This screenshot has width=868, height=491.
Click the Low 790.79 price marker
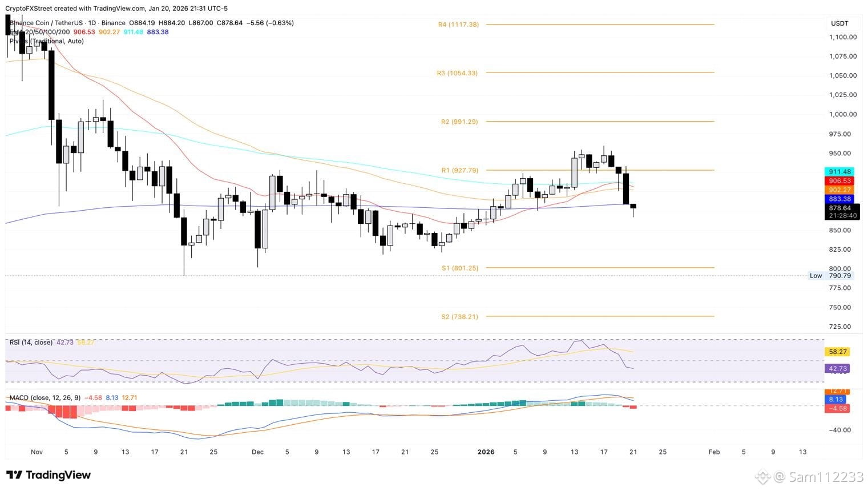coord(830,276)
